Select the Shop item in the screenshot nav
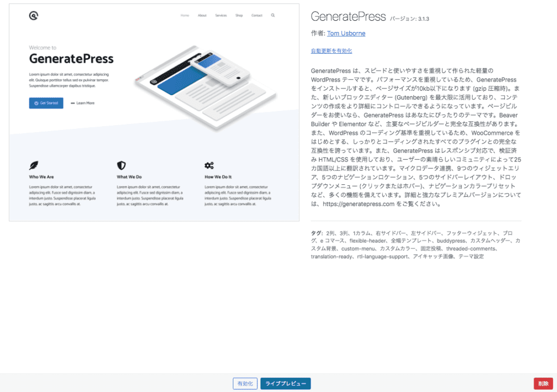 (x=239, y=15)
